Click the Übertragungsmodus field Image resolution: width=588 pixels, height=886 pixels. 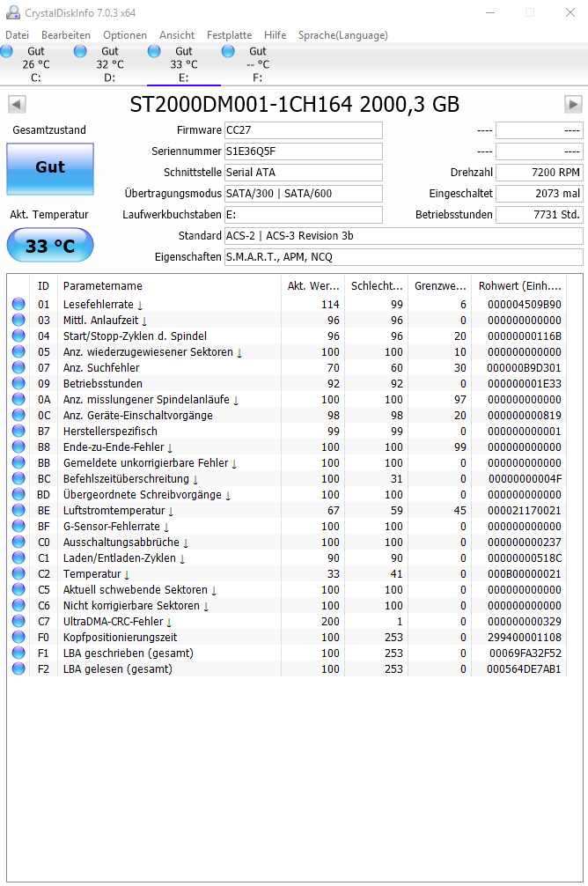pyautogui.click(x=304, y=193)
